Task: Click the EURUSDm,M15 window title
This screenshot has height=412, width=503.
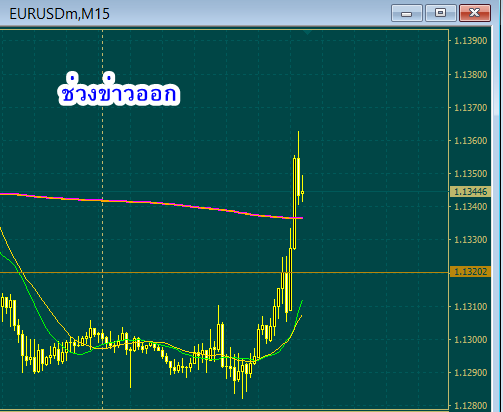Action: pyautogui.click(x=59, y=14)
